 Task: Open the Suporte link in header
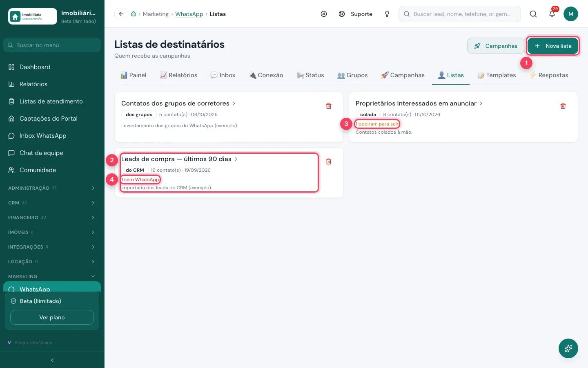tap(356, 14)
